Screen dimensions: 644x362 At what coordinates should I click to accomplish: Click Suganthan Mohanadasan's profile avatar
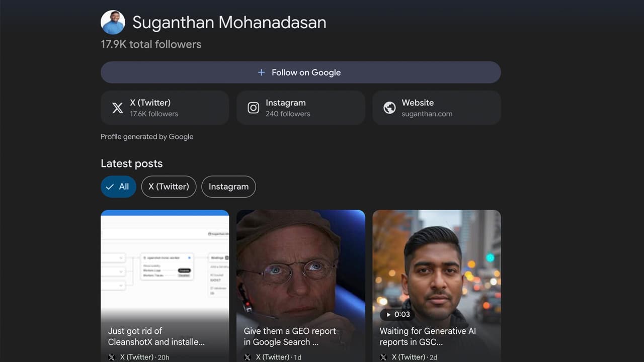[113, 22]
